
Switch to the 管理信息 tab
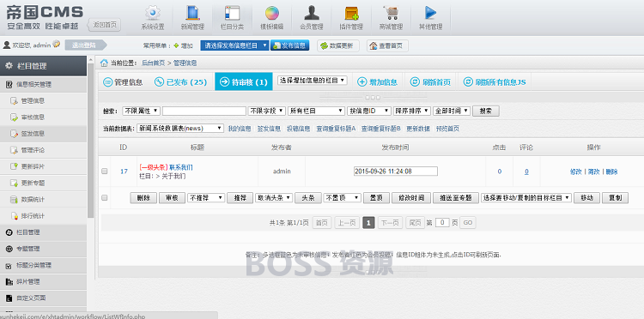pyautogui.click(x=123, y=81)
